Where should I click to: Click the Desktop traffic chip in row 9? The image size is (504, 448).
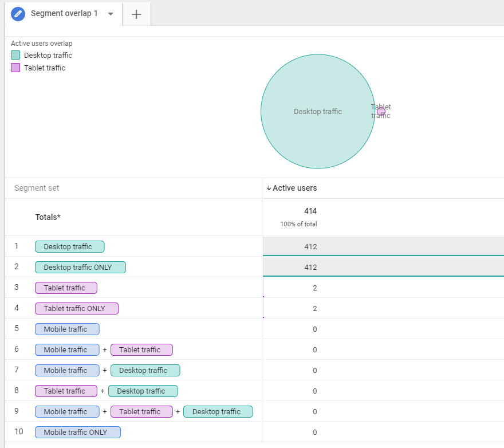218,412
